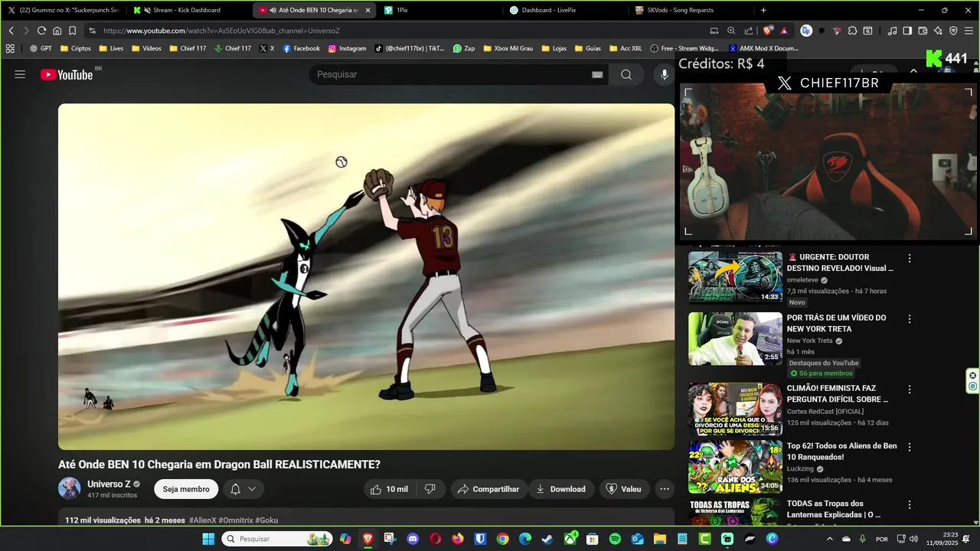Screen dimensions: 980x551
Task: Open the Brave Wallet icon
Action: point(923,31)
